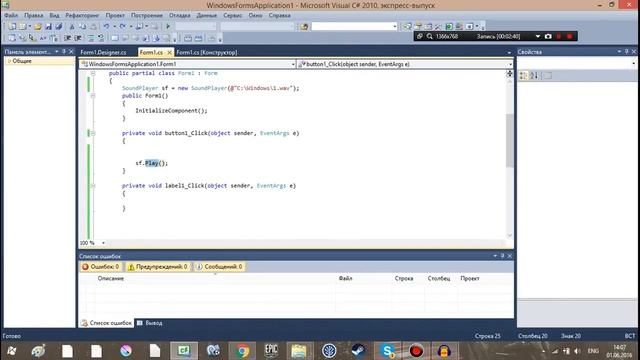The height and width of the screenshot is (360, 640).
Task: Uncomment selected lines icon
Action: [101, 38]
